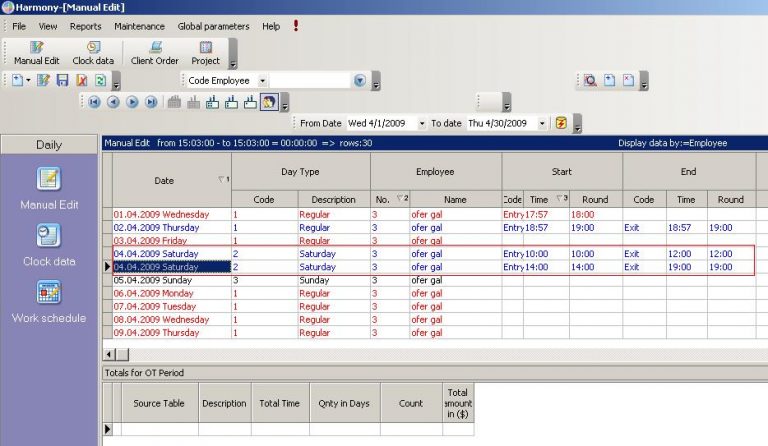Click the refresh icon next to To date
The height and width of the screenshot is (446, 768).
pos(562,123)
